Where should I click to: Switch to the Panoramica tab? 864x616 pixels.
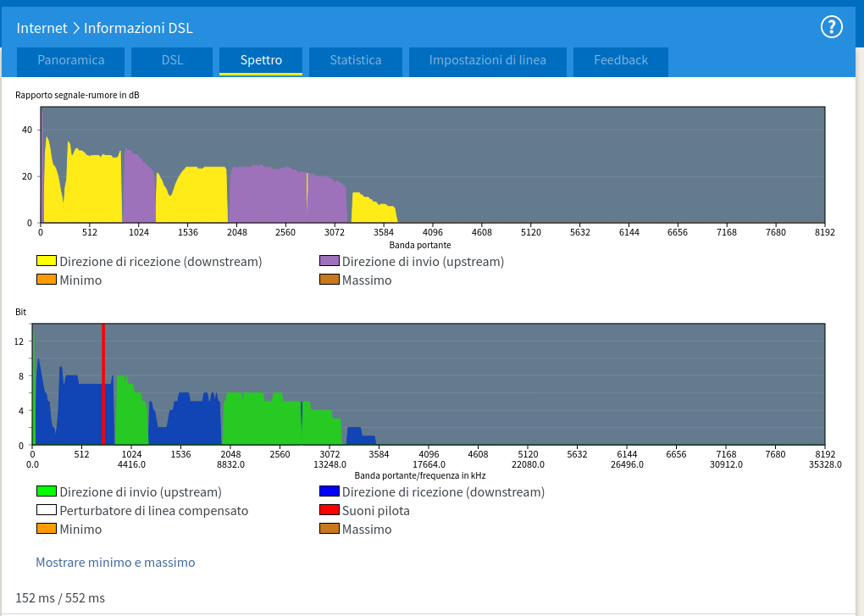[70, 61]
